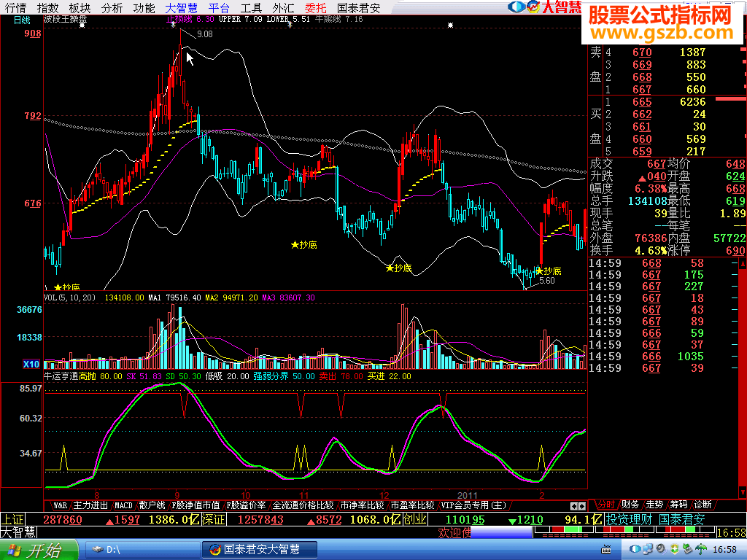Viewport: 747px width, 560px height.
Task: Click the leftmost white info marker at chart top
Action: tap(82, 25)
